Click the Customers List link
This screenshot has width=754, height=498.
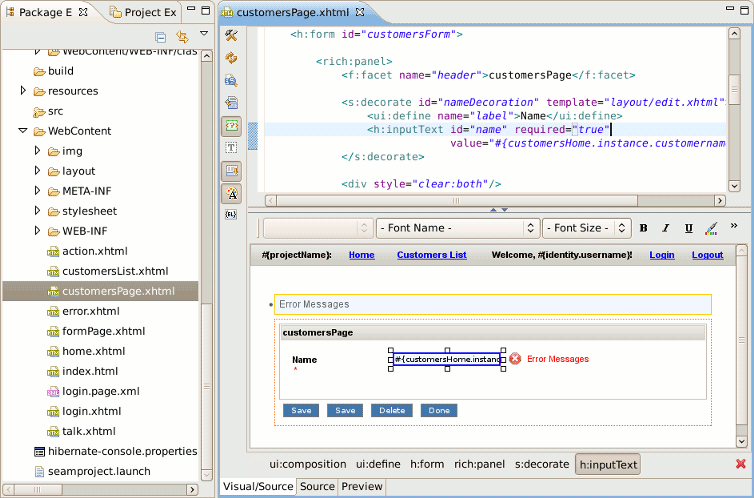pos(431,255)
